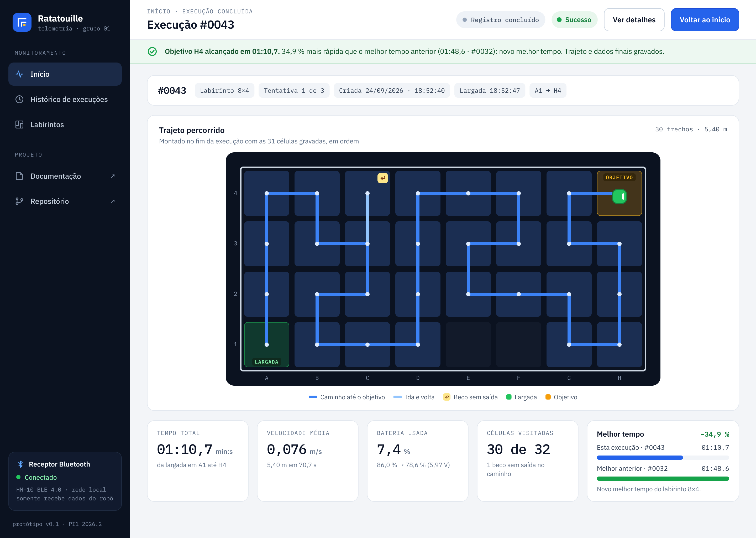Screen dimensions: 756x538
Task: Click the clock icon for Histórico de execuções
Action: [19, 99]
